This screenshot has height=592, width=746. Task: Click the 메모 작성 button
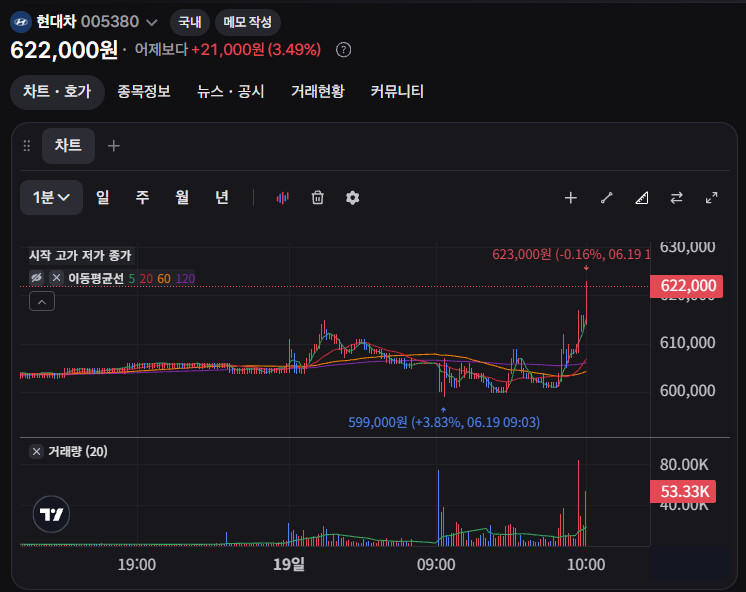point(247,22)
